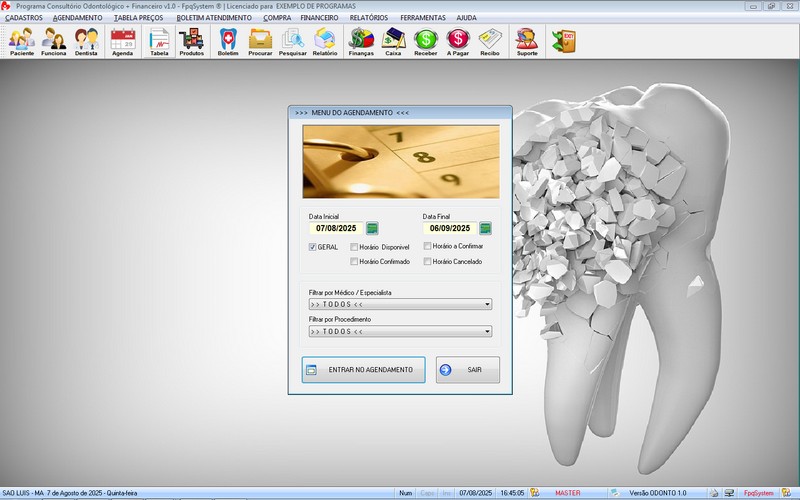Open the Data Inicial calendar picker

coord(372,228)
